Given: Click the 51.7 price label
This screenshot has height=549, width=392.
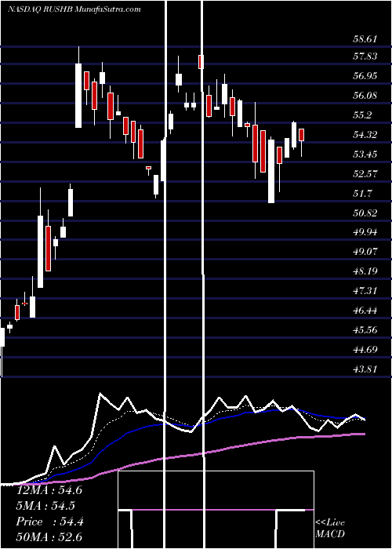Looking at the screenshot, I should click(x=362, y=193).
